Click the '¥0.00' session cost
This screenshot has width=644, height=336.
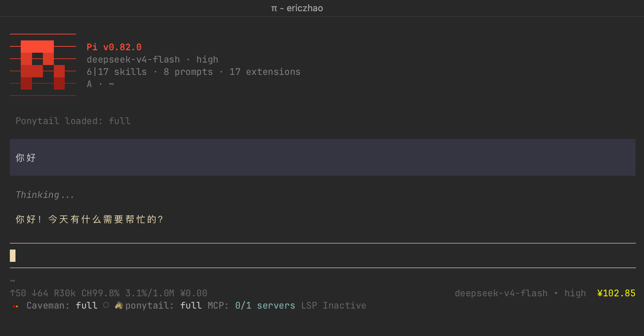pos(194,293)
